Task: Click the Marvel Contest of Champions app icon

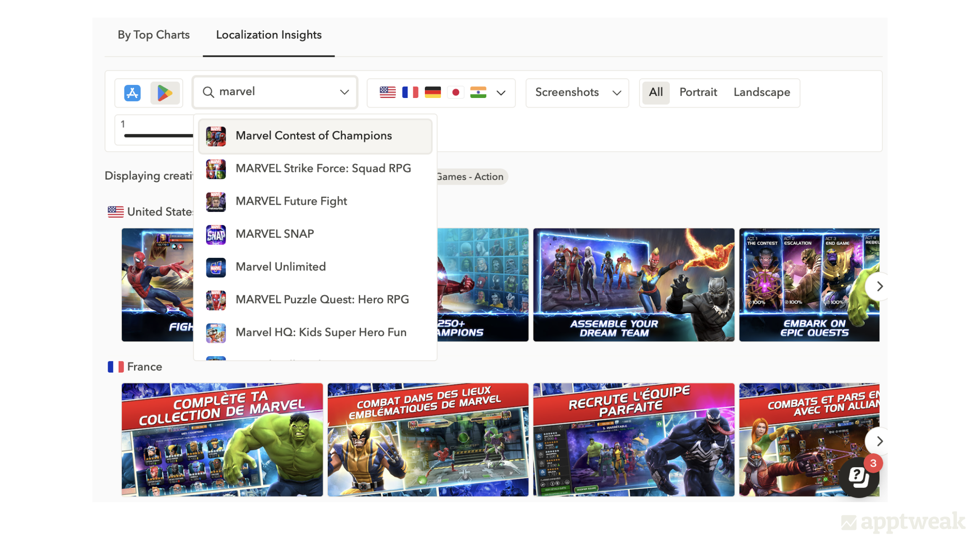Action: (216, 136)
